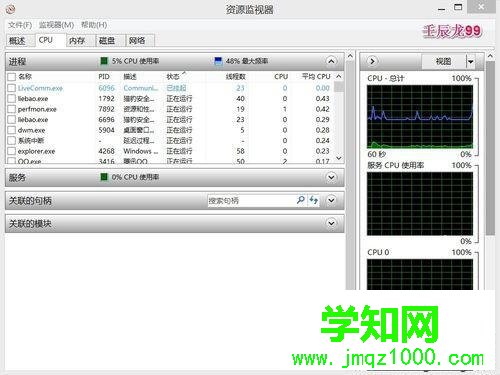
Task: Sort by the PID column header
Action: 104,77
